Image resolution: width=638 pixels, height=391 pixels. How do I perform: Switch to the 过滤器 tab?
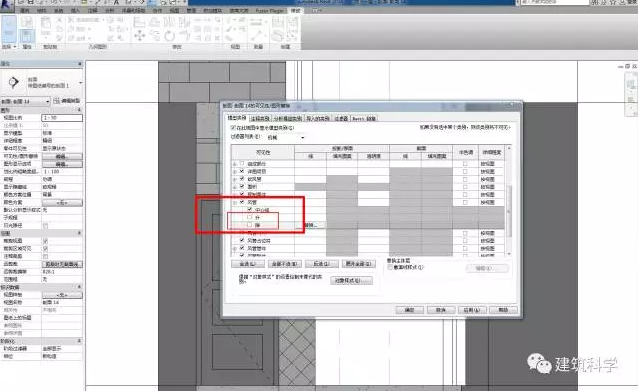[x=341, y=118]
